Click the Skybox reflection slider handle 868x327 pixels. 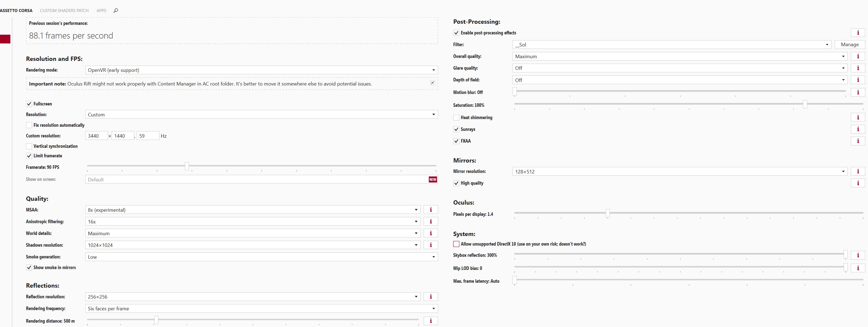click(845, 255)
